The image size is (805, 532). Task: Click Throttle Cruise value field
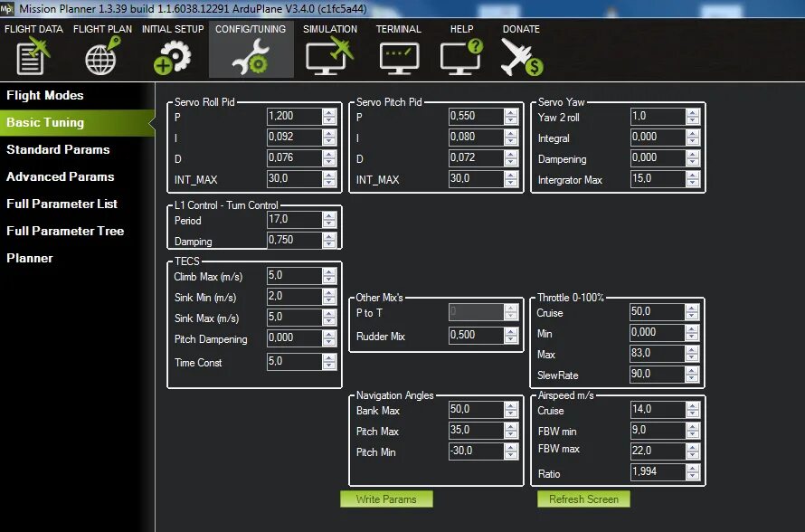(658, 312)
